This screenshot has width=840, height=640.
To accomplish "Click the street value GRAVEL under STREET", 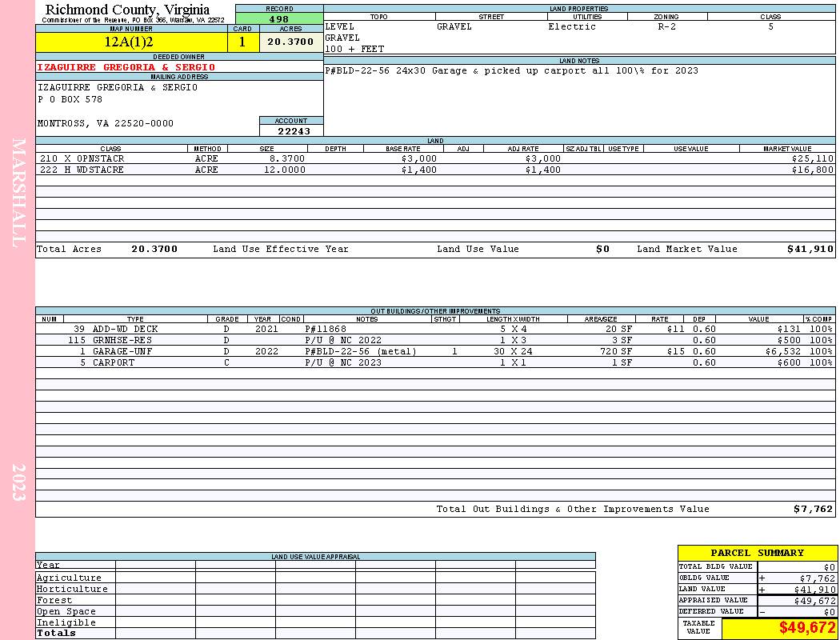I will tap(454, 26).
